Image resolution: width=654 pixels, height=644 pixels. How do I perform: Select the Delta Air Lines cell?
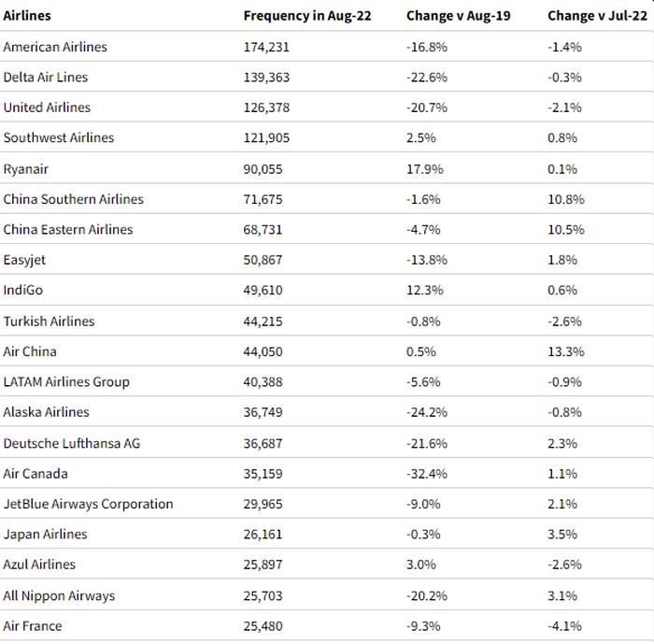tap(46, 78)
